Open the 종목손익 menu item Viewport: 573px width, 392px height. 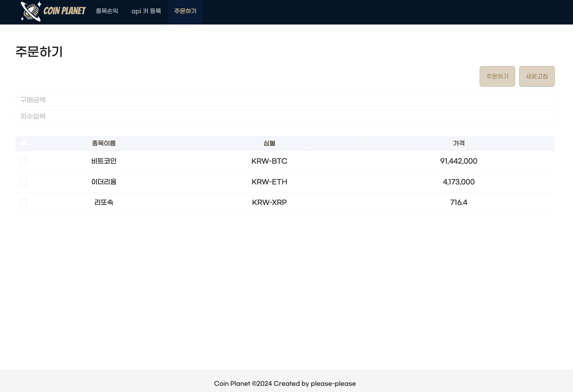click(x=107, y=11)
